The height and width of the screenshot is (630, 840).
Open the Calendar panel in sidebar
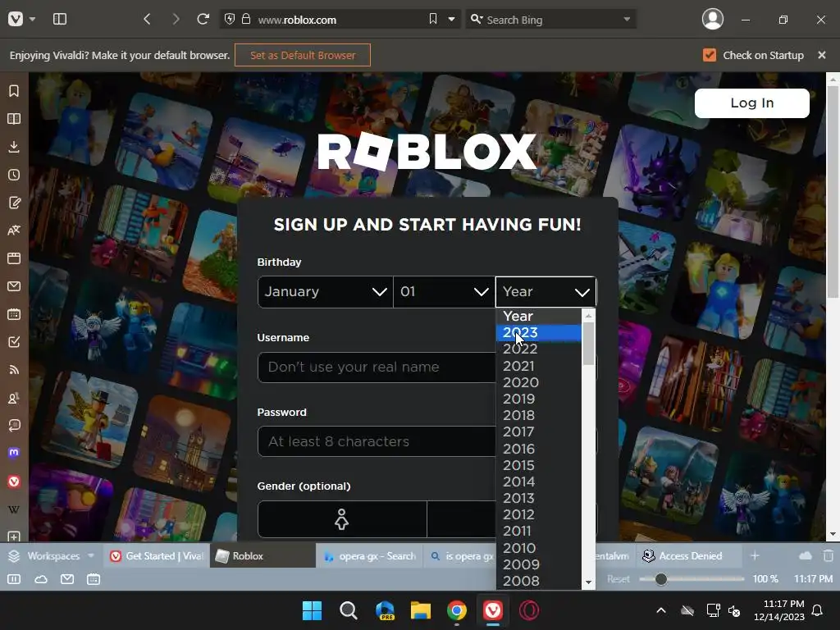(x=14, y=314)
